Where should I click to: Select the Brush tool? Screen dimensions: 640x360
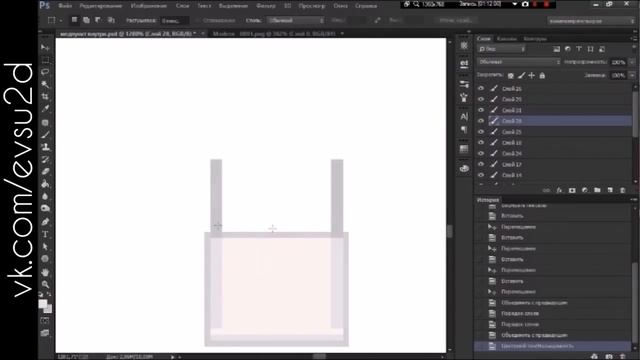pyautogui.click(x=45, y=135)
